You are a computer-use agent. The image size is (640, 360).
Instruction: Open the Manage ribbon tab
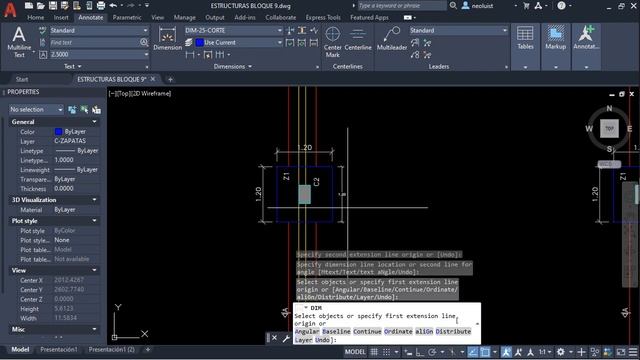coord(184,18)
